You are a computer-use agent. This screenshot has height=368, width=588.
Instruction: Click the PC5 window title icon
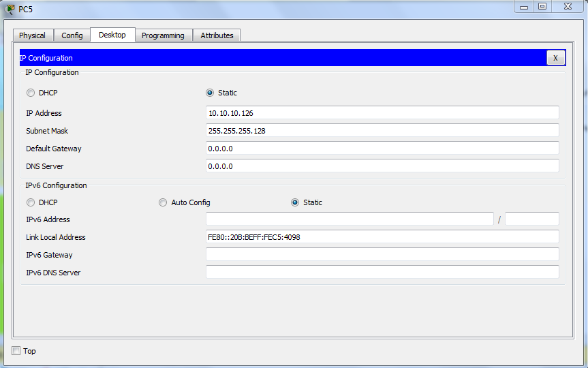point(10,9)
